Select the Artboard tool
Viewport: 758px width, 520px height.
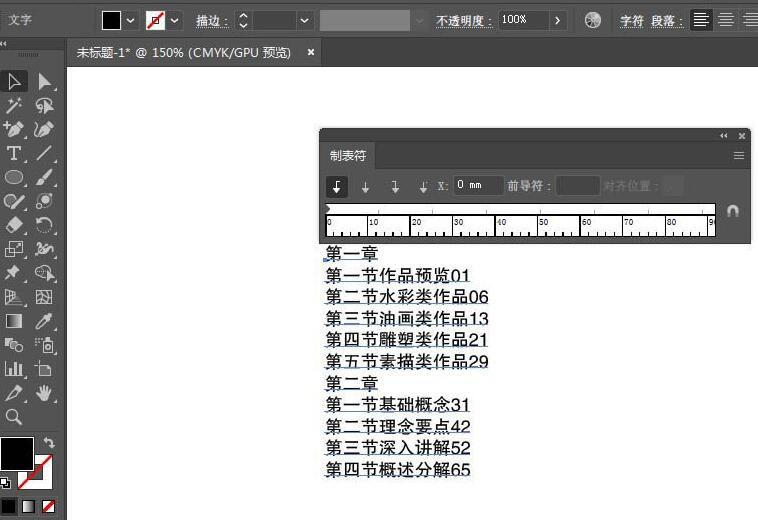tap(44, 369)
